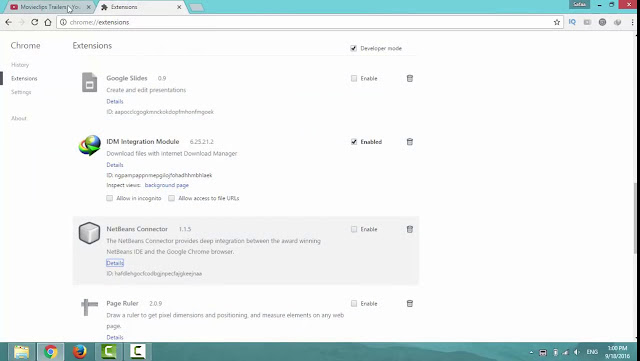This screenshot has height=361, width=640.
Task: Delete Page Ruler using its trash icon
Action: coord(410,303)
